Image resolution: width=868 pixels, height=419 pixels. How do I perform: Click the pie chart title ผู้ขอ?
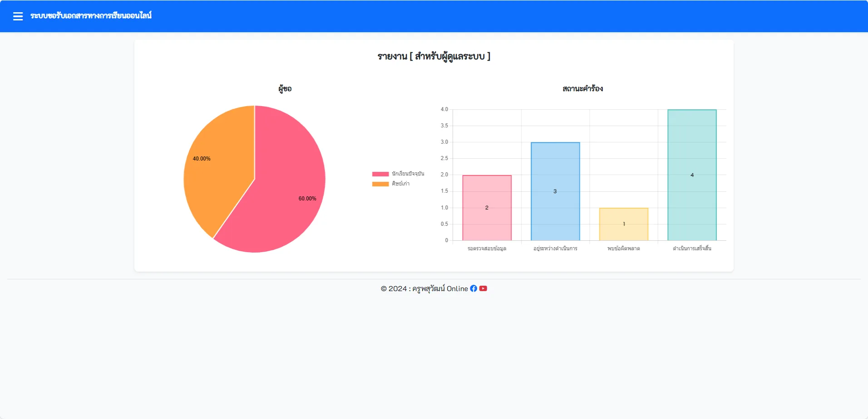click(x=285, y=88)
